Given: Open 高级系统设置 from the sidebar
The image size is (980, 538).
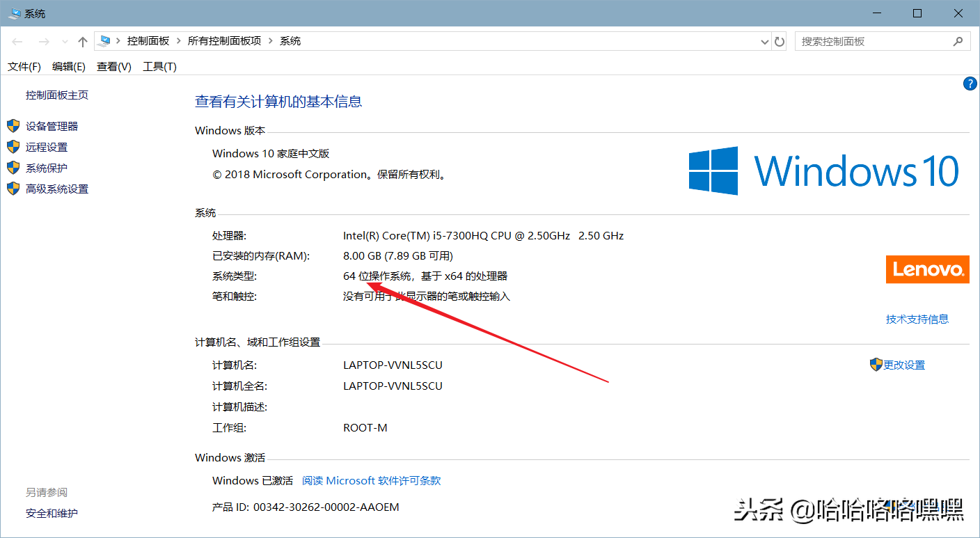Looking at the screenshot, I should pyautogui.click(x=57, y=189).
